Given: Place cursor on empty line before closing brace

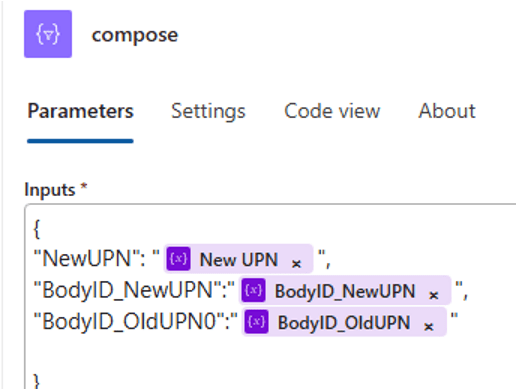Looking at the screenshot, I should click(200, 353).
